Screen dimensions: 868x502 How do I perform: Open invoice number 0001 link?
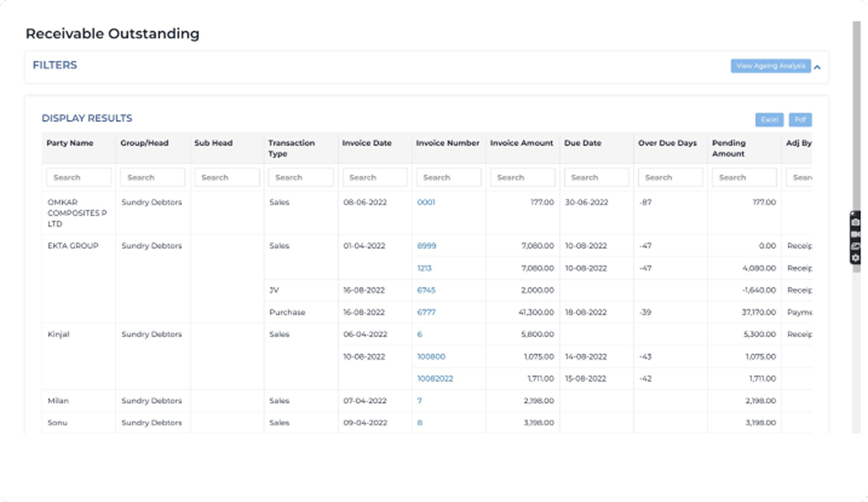point(426,202)
